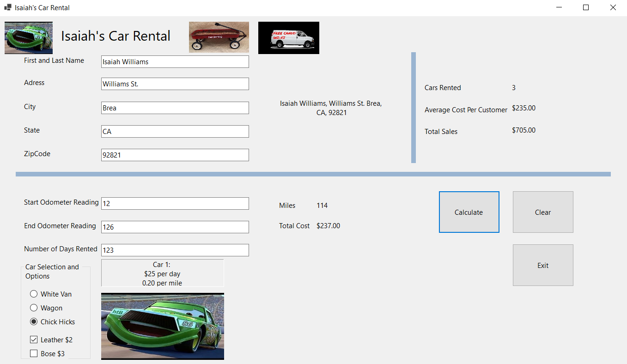
Task: Click the Total Sales value $705.00
Action: (x=524, y=130)
